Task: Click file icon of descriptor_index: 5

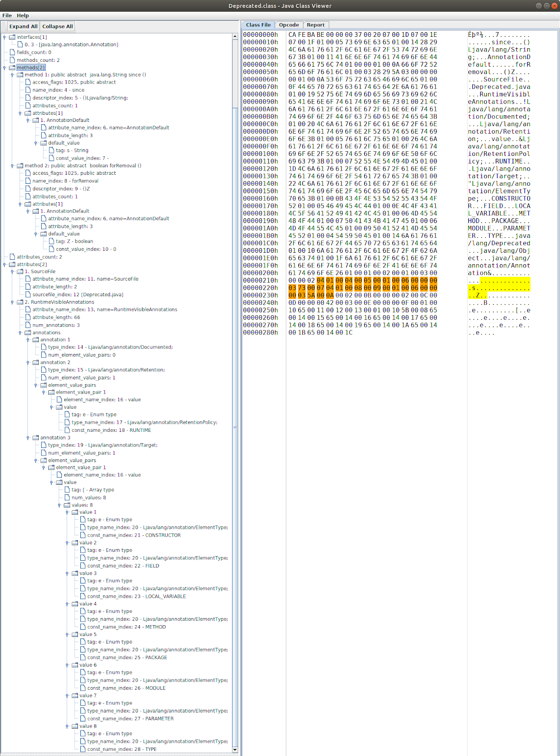Action: point(28,98)
